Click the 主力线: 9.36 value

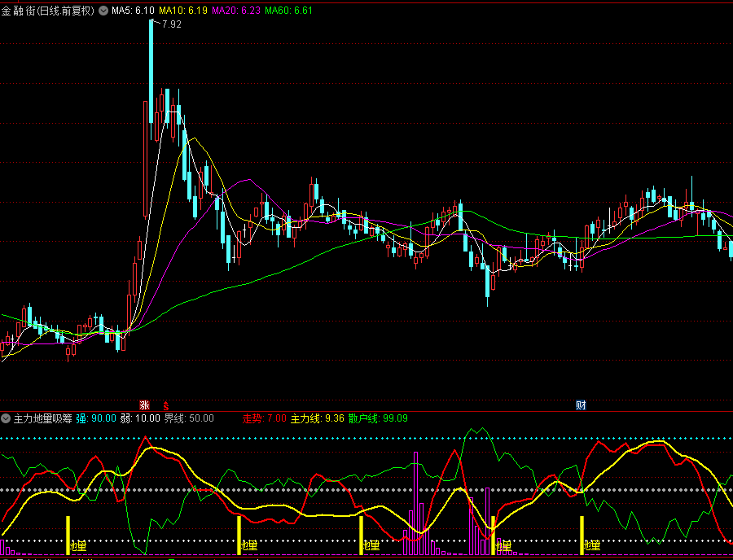[x=318, y=418]
